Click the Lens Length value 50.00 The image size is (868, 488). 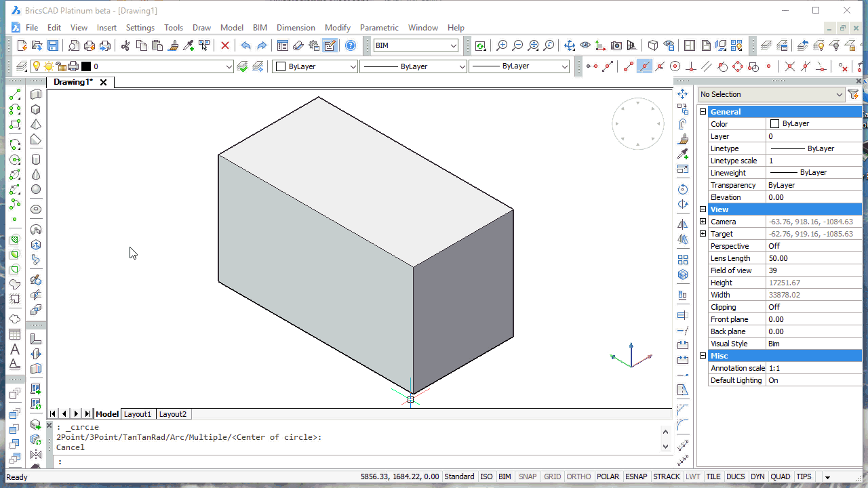(814, 258)
